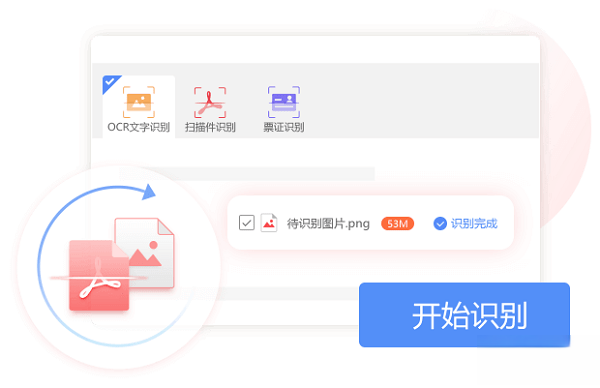Switch to the 票证识别 tab label
Screen dimensions: 600x388
(x=284, y=127)
